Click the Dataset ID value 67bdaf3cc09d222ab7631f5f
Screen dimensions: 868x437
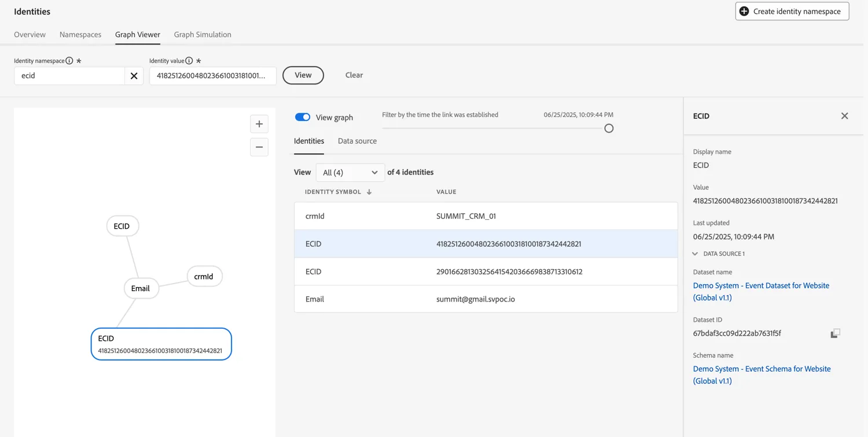[x=737, y=333]
